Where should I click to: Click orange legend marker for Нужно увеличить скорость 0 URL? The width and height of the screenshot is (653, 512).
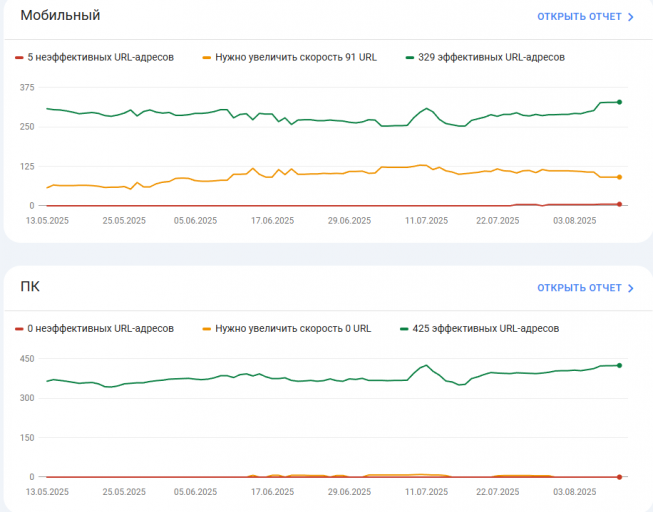click(207, 329)
